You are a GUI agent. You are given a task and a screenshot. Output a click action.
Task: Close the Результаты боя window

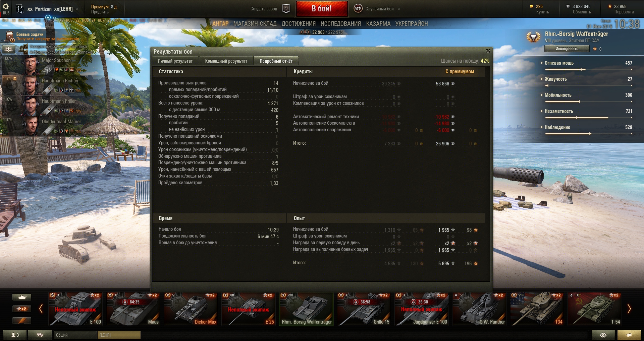click(488, 51)
